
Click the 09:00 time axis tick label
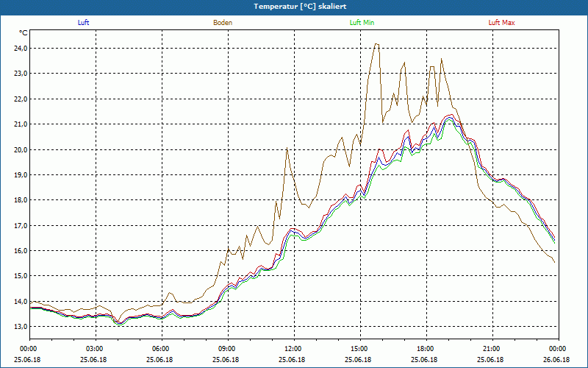pyautogui.click(x=227, y=349)
